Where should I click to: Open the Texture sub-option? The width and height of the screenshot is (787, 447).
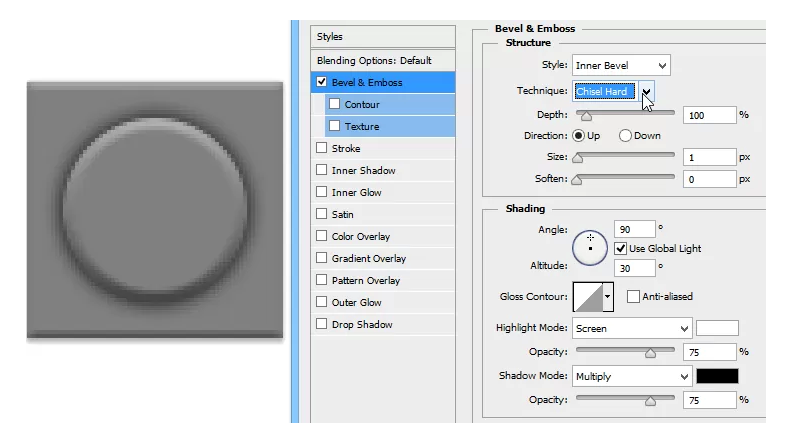(x=362, y=127)
